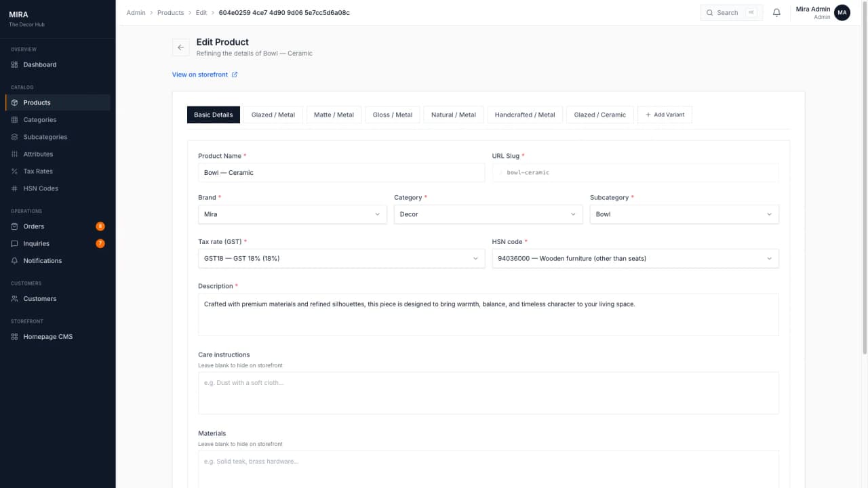The height and width of the screenshot is (488, 868).
Task: Click the page vertical scrollbar
Action: pyautogui.click(x=865, y=176)
